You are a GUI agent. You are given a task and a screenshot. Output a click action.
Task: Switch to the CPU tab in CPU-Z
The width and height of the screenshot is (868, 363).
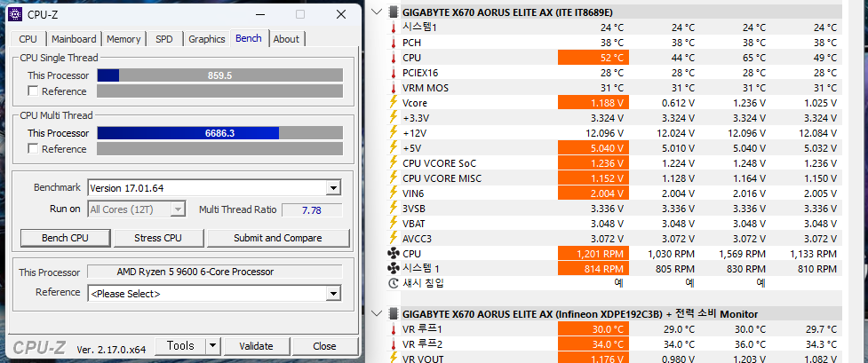tap(28, 39)
